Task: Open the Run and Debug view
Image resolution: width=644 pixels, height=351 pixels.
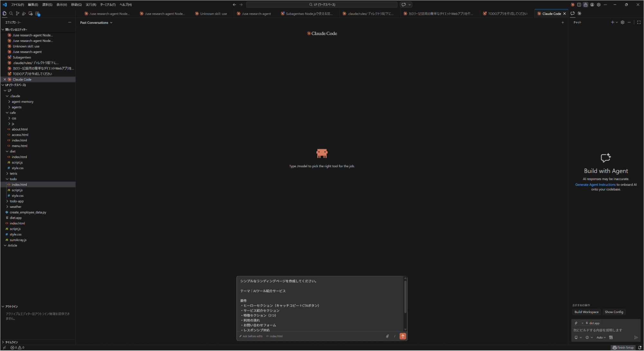Action: coord(24,14)
